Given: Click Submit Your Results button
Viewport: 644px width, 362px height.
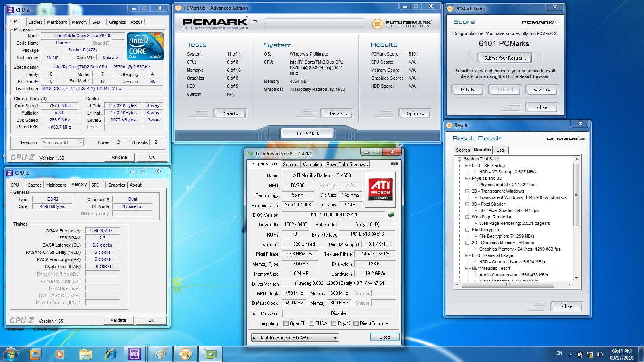Looking at the screenshot, I should pyautogui.click(x=505, y=58).
